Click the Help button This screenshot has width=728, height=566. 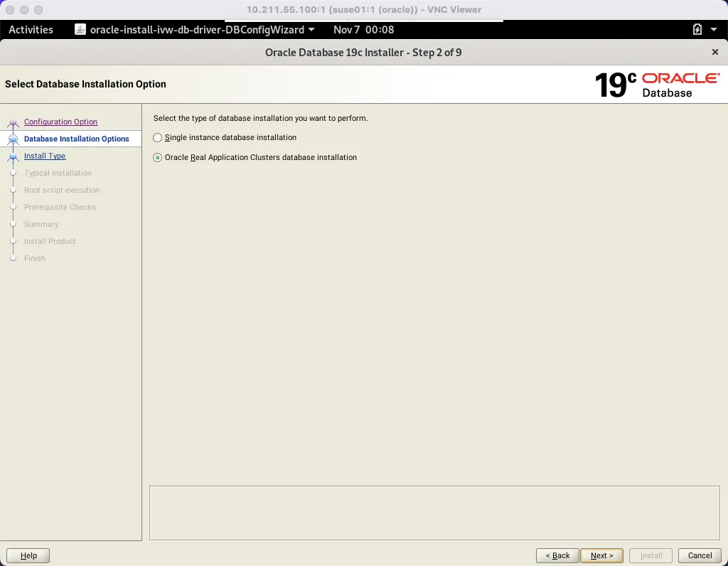point(28,555)
